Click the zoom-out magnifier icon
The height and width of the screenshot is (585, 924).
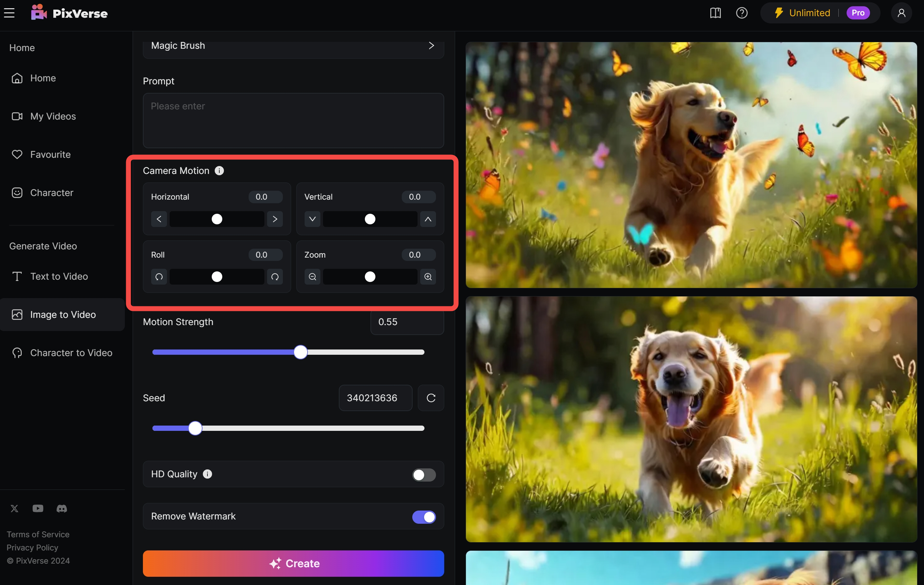point(313,277)
